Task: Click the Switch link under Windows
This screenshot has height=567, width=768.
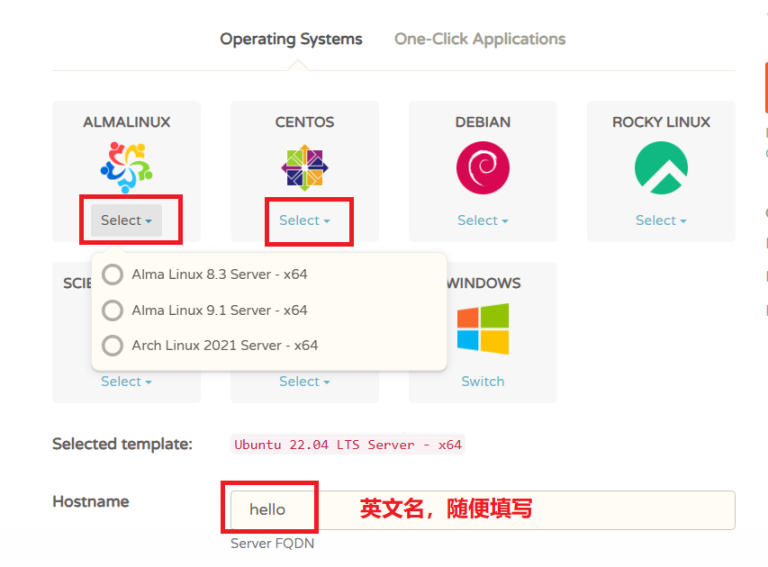Action: point(482,381)
